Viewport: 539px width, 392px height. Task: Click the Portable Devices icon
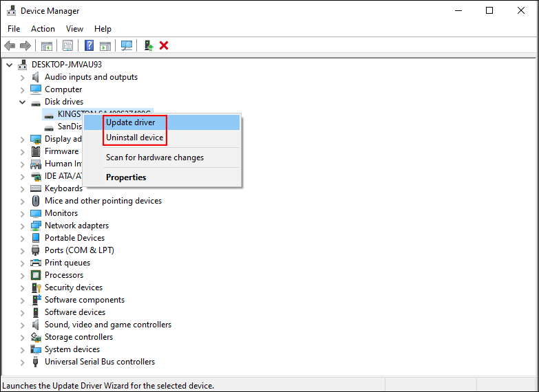pos(35,238)
